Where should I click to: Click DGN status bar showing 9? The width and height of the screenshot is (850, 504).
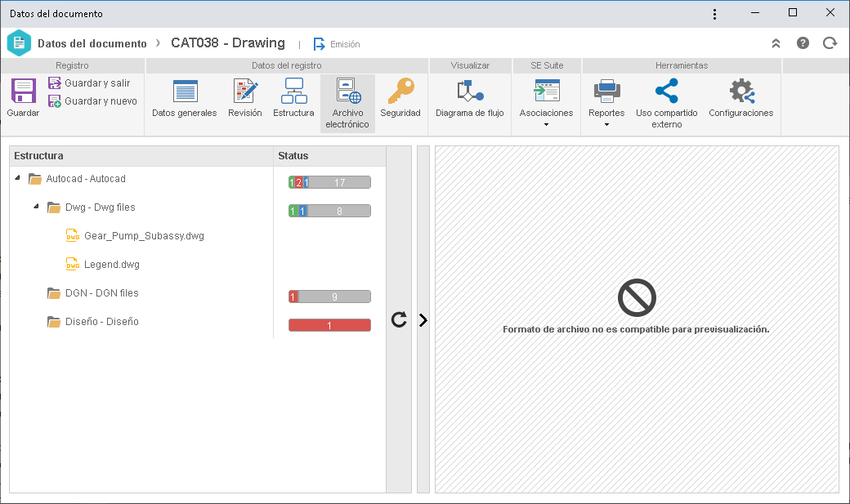click(x=329, y=297)
